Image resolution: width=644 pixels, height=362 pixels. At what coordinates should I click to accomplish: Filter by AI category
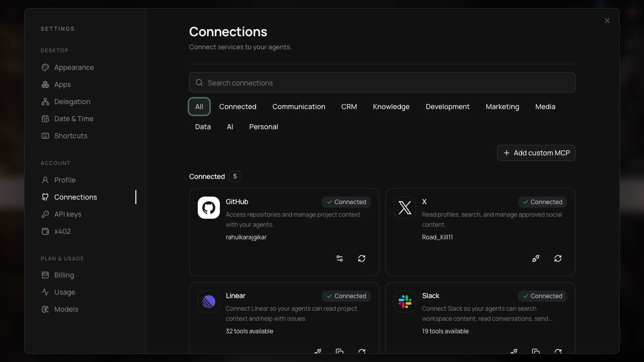pos(230,127)
